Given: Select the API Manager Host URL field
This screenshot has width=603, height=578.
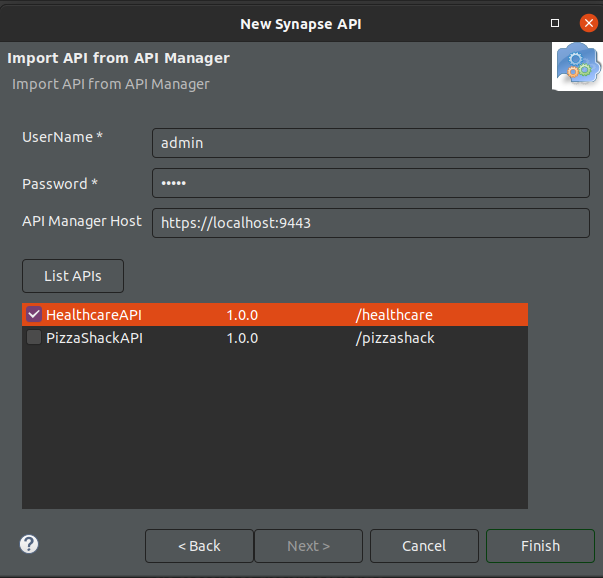Looking at the screenshot, I should tap(370, 223).
